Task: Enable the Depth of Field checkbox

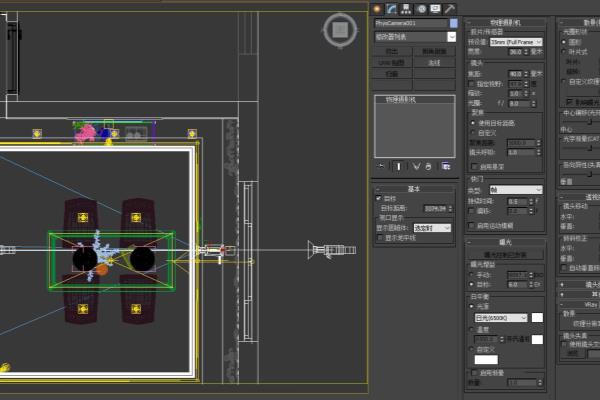Action: 474,167
